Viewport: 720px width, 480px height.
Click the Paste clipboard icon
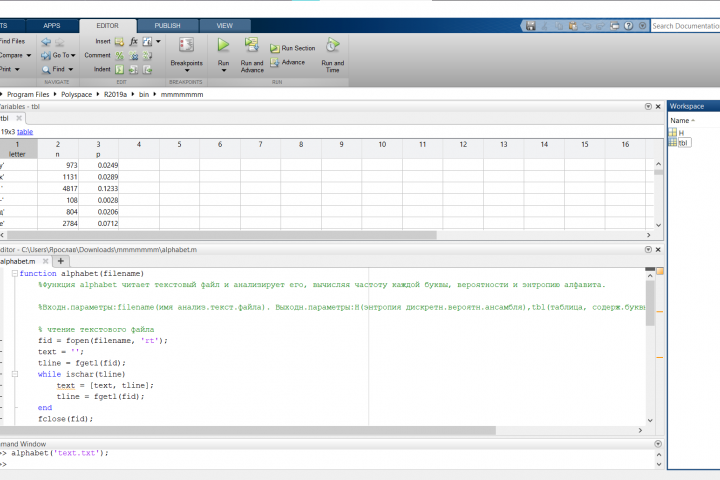[x=573, y=26]
